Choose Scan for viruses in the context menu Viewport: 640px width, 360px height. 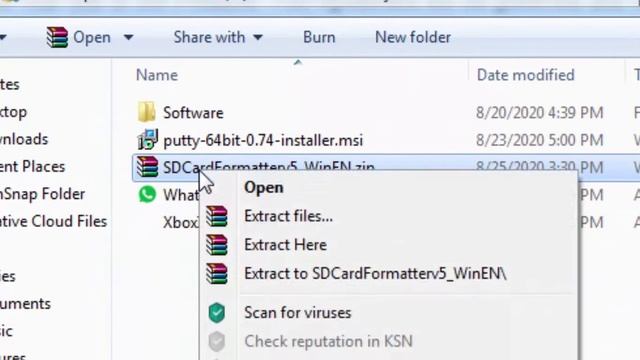298,313
